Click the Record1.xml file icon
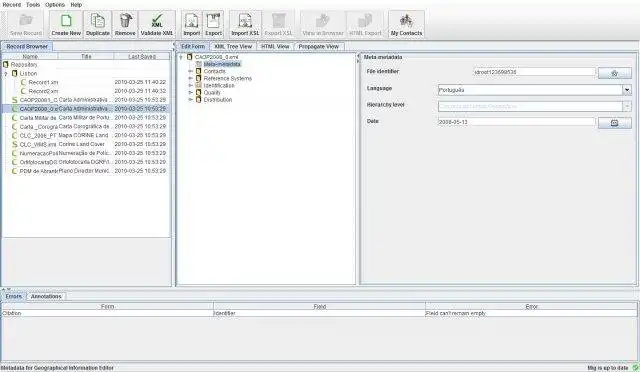The width and height of the screenshot is (640, 372). click(23, 82)
